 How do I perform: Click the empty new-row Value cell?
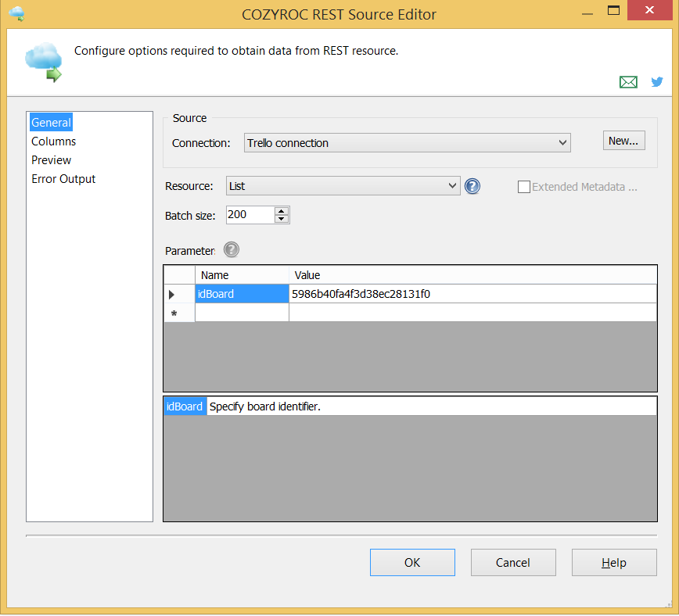tap(472, 313)
